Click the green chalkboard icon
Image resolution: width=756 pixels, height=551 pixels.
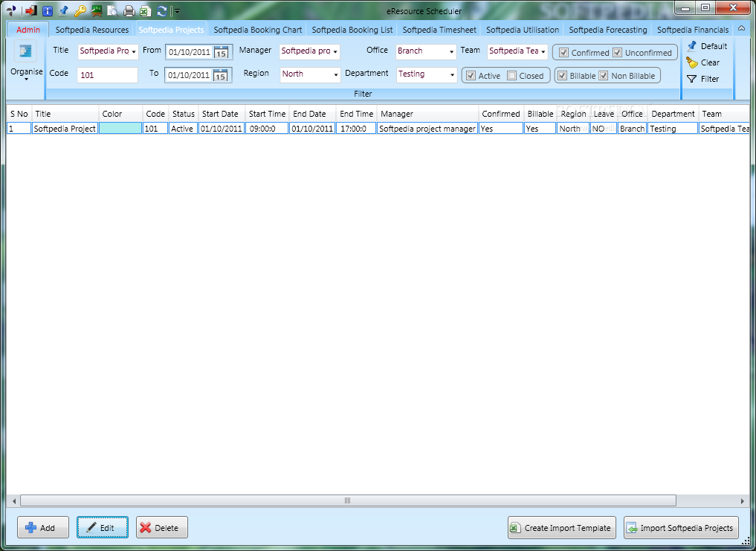(x=97, y=10)
